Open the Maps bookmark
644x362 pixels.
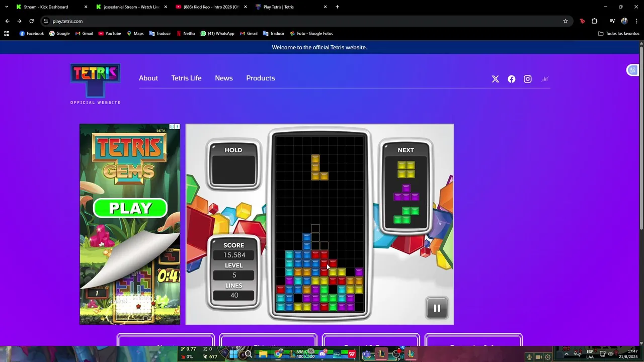[x=135, y=34]
